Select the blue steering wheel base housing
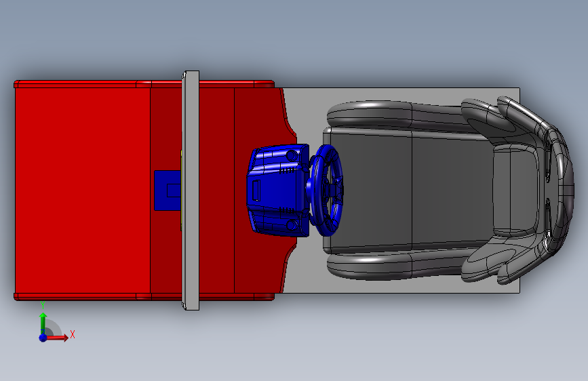This screenshot has width=588, height=381. click(277, 190)
